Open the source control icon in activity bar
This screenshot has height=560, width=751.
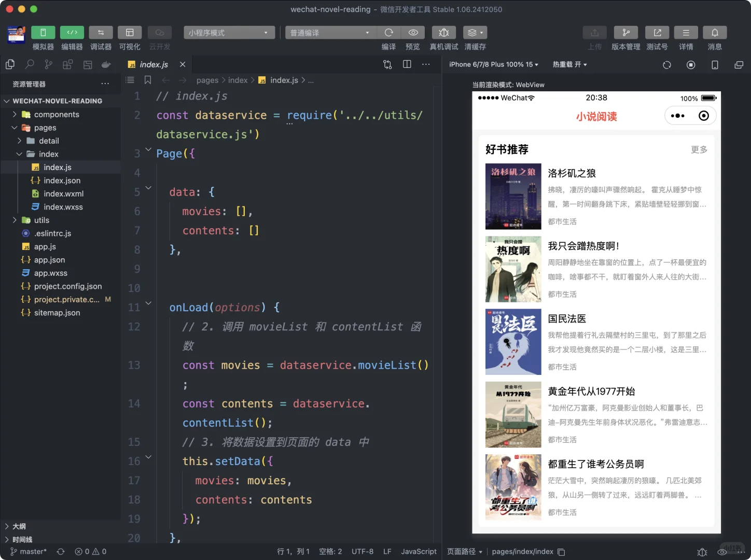pyautogui.click(x=48, y=64)
